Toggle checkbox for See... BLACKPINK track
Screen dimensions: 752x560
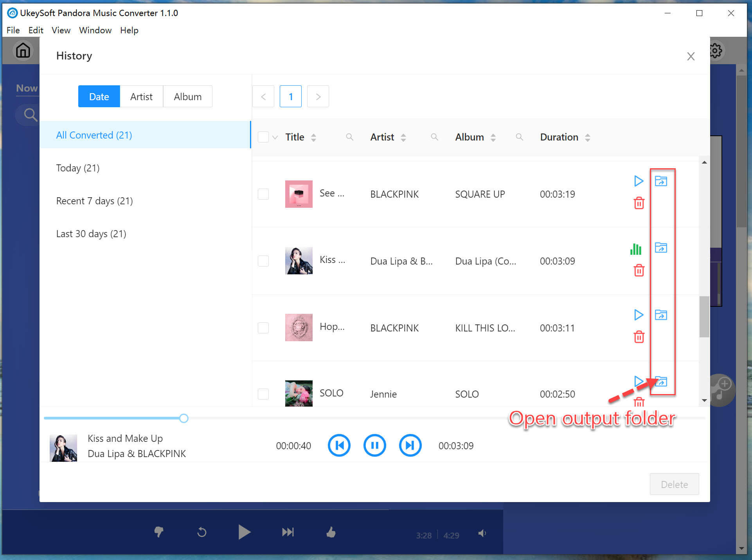263,194
